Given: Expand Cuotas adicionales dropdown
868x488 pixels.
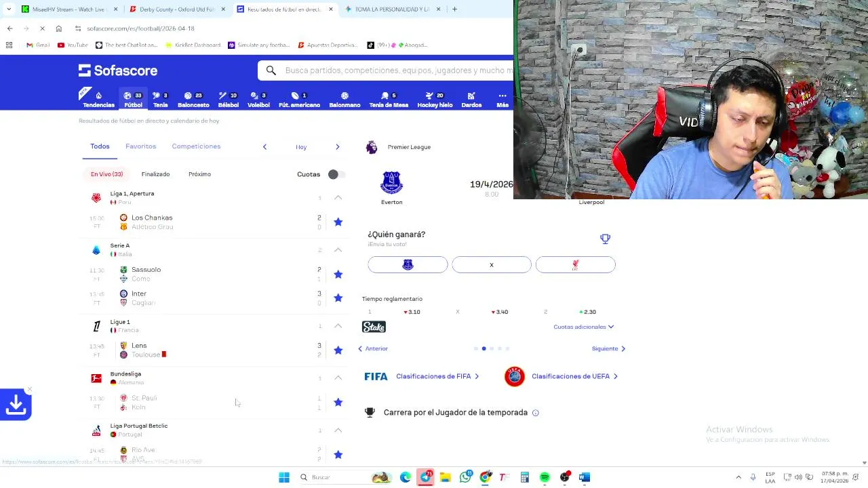Looking at the screenshot, I should pyautogui.click(x=584, y=327).
